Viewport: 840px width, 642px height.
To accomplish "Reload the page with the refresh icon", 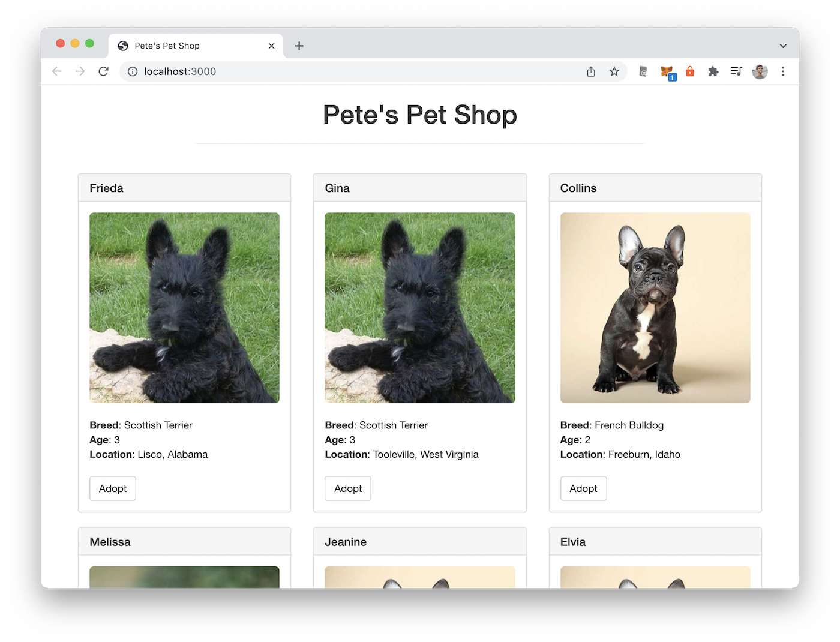I will click(103, 71).
